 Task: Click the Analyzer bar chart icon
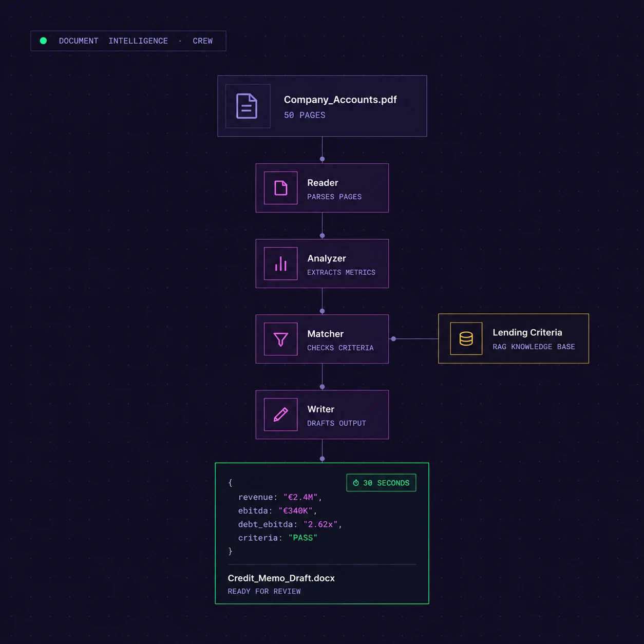pos(281,263)
